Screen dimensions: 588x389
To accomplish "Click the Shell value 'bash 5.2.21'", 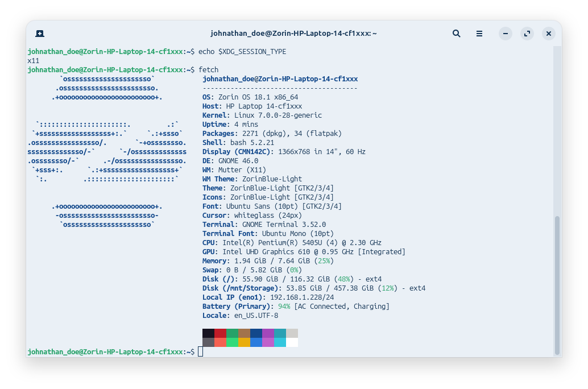I will click(252, 143).
